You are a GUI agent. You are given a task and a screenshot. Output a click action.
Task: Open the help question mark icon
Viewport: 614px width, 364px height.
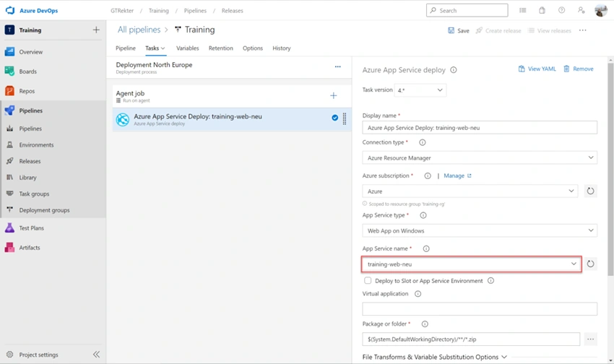[561, 11]
